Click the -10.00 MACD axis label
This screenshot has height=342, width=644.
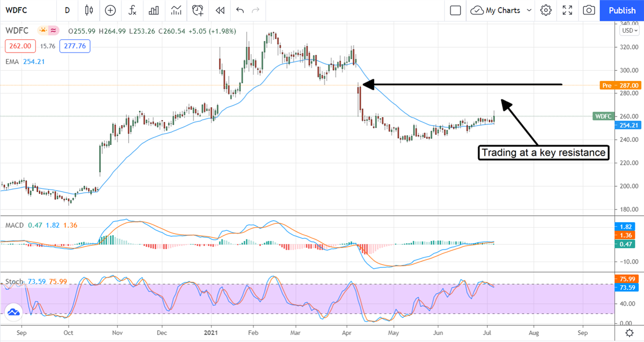click(630, 261)
